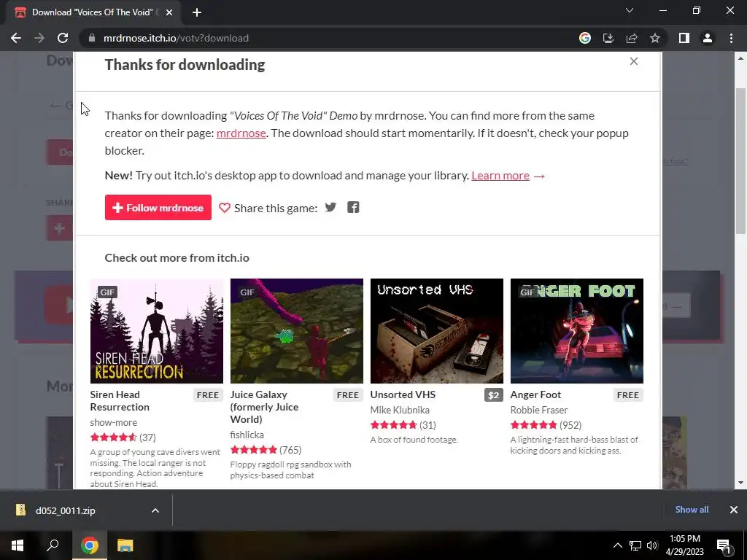This screenshot has width=747, height=560.
Task: Open the Chrome three-dot menu
Action: (x=731, y=38)
